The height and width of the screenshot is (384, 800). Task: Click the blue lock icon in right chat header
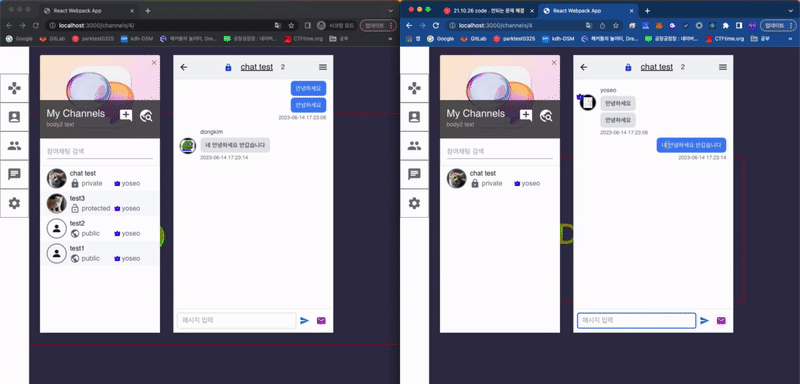click(628, 67)
